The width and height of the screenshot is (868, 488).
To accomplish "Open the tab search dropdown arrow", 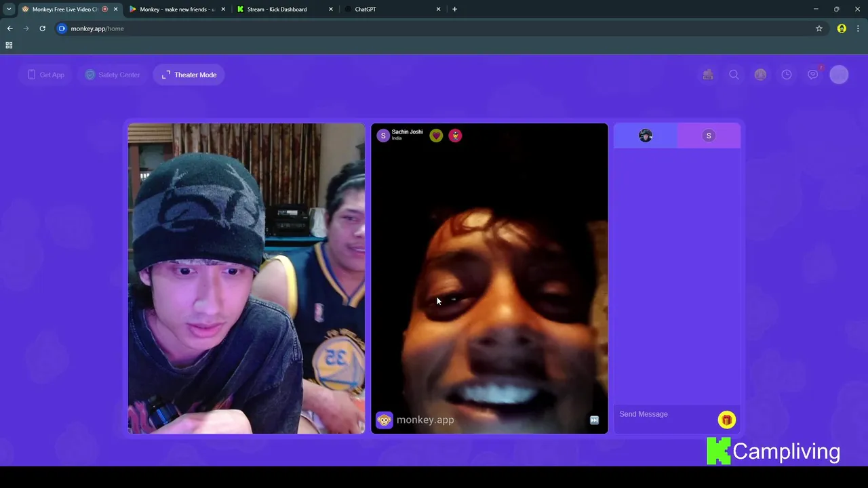I will [9, 9].
